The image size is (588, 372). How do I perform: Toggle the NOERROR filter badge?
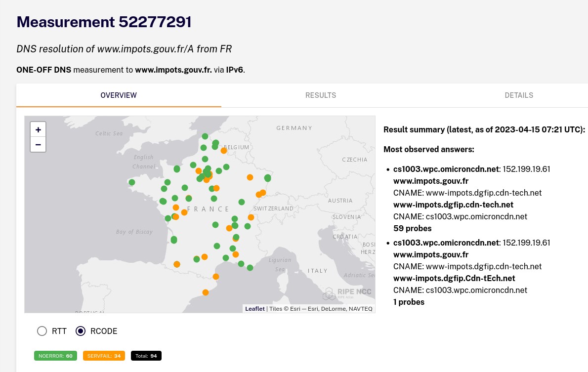pos(55,356)
